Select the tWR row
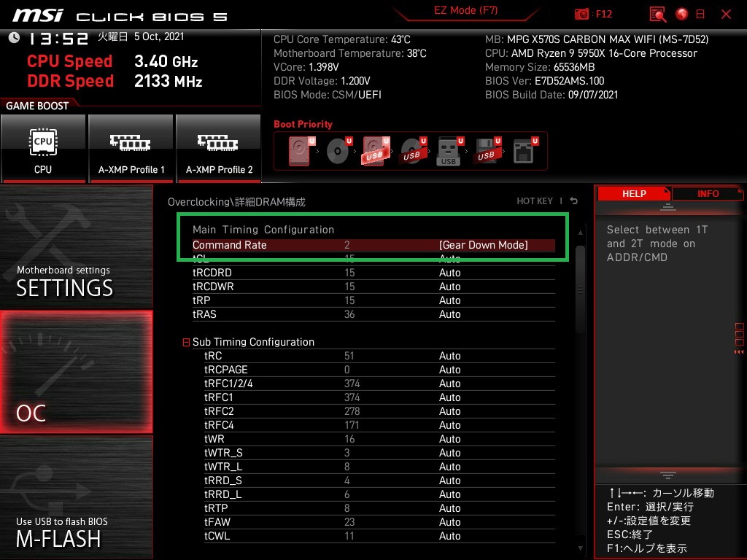Image resolution: width=747 pixels, height=560 pixels. click(x=379, y=439)
